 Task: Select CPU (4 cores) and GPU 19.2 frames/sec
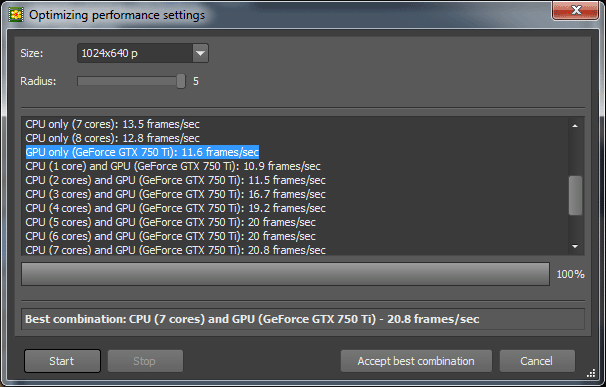175,208
